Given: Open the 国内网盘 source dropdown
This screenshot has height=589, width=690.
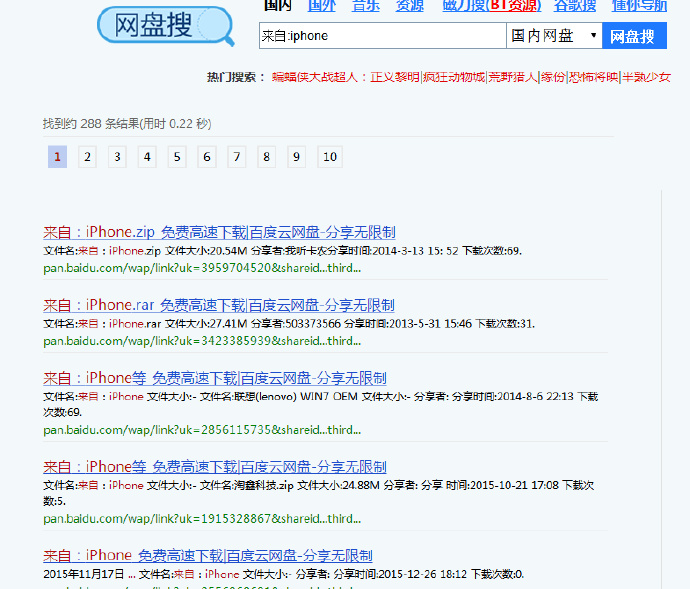Looking at the screenshot, I should click(x=554, y=36).
